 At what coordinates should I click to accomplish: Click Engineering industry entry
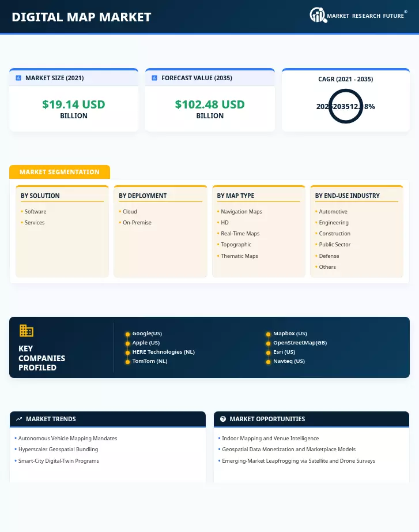click(334, 223)
